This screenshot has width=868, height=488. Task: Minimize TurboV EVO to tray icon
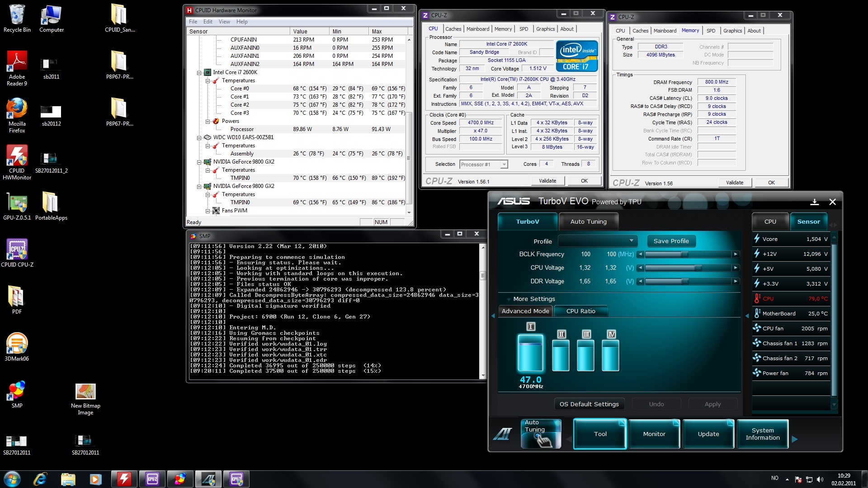coord(815,202)
